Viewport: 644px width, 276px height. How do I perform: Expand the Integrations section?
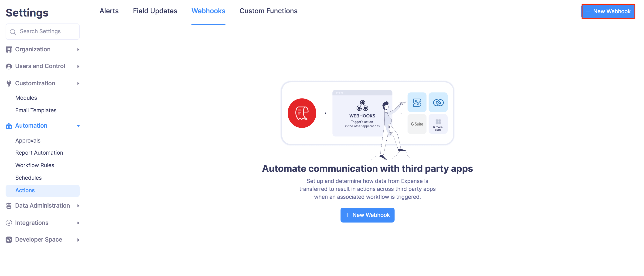[78, 223]
